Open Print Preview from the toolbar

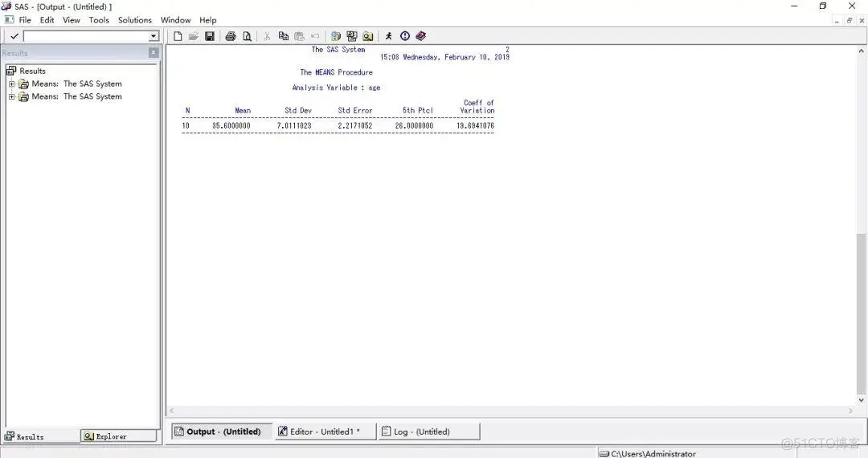(x=247, y=36)
